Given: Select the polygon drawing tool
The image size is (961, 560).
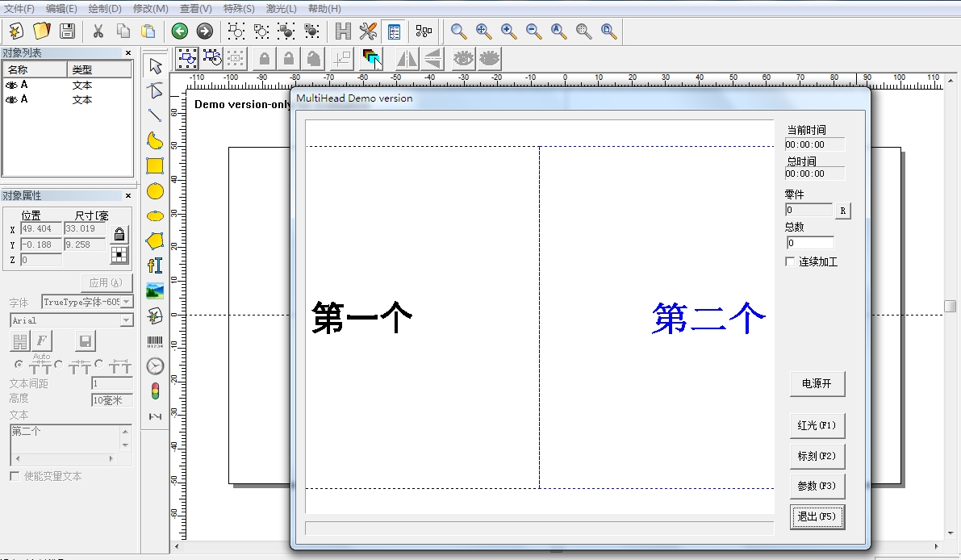Looking at the screenshot, I should tap(155, 240).
